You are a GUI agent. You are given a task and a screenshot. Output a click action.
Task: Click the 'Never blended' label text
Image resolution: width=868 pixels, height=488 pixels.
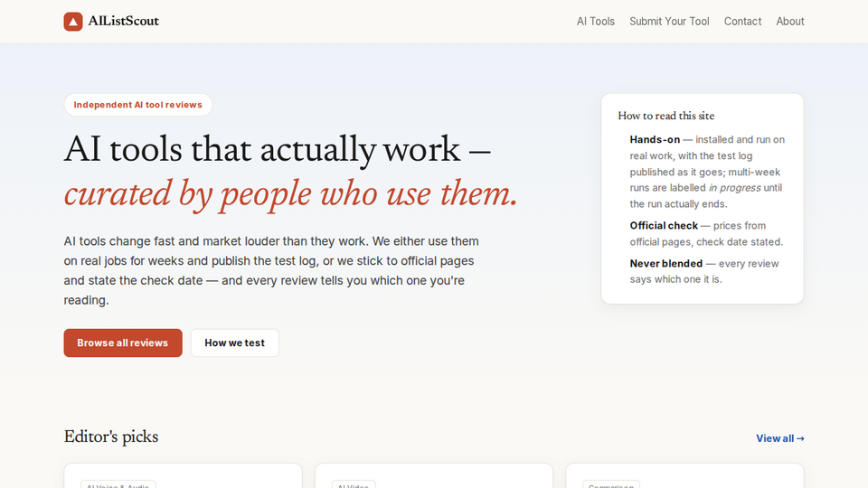coord(666,263)
